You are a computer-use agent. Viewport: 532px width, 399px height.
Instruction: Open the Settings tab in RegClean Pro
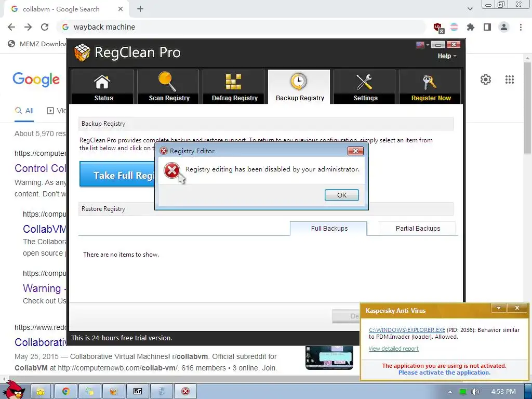(364, 87)
